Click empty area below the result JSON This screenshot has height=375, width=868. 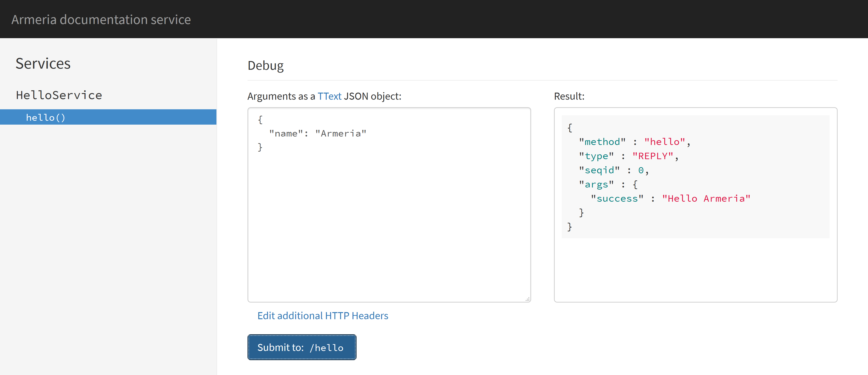695,270
